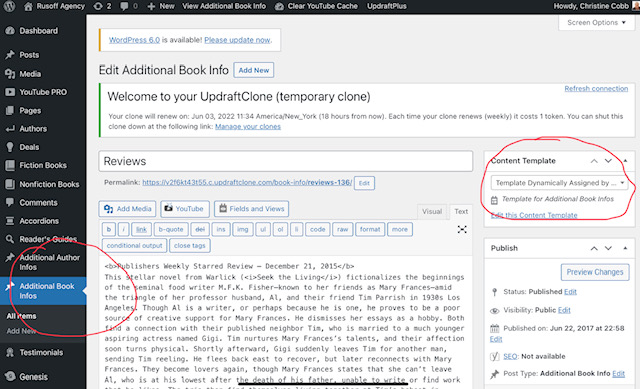640x389 pixels.
Task: Open View Additional Book Info
Action: pos(224,6)
